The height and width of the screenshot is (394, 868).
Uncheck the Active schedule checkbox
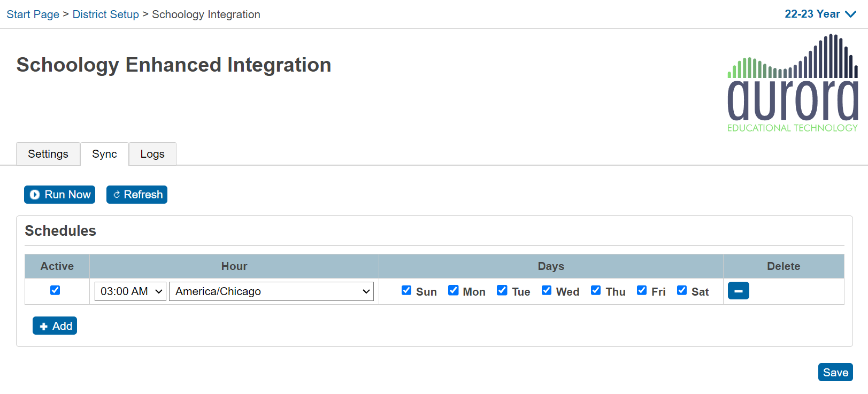point(55,290)
